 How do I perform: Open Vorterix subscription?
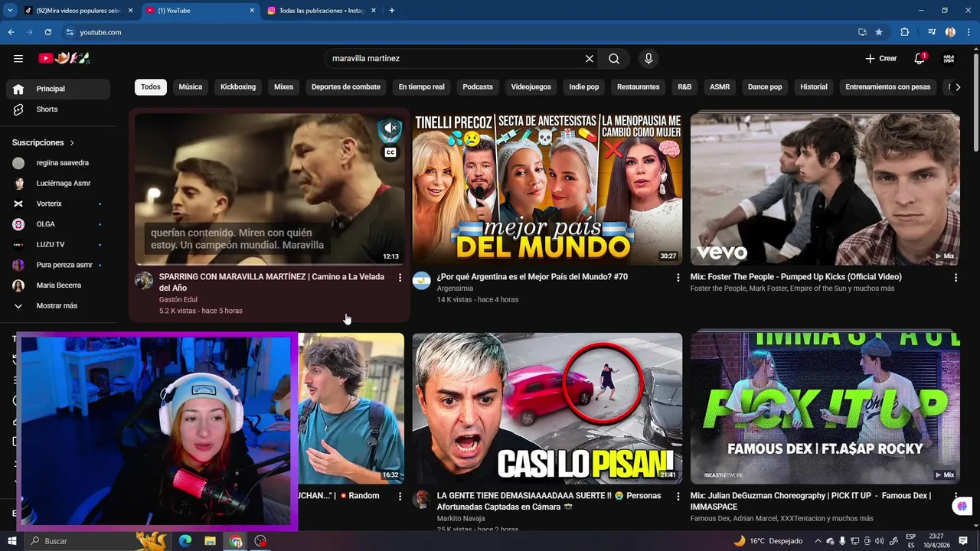58,204
